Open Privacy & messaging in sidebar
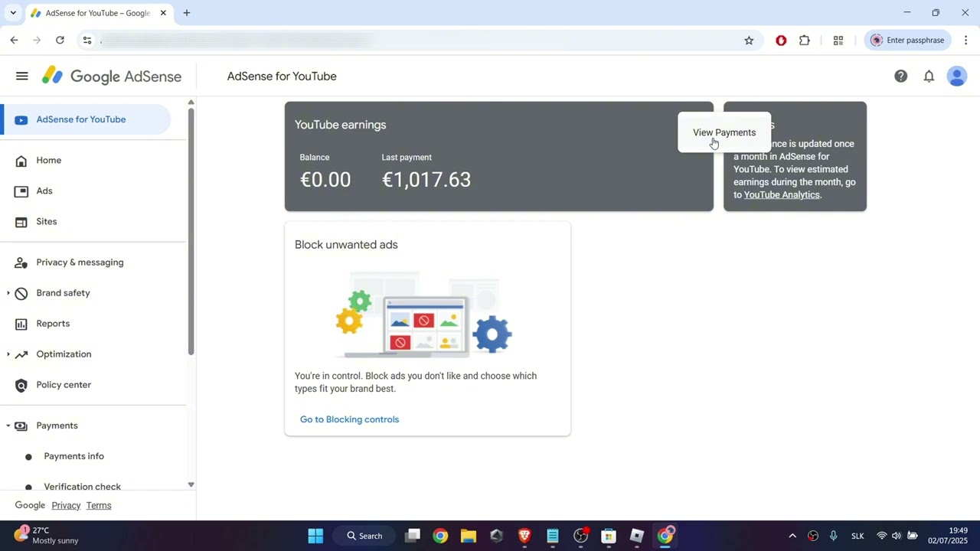This screenshot has width=980, height=551. coord(80,262)
